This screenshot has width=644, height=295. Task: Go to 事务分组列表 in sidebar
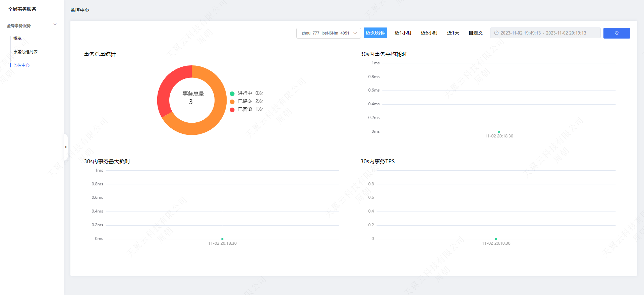click(25, 52)
